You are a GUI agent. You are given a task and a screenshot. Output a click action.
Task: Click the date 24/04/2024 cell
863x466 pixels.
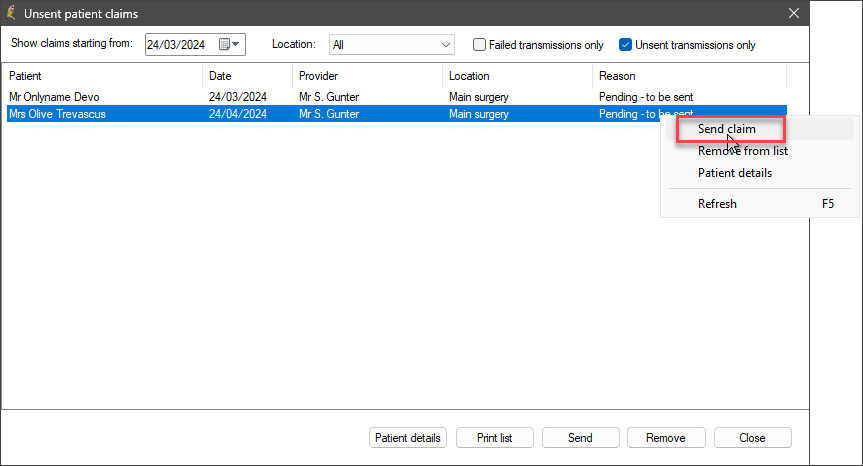point(238,114)
